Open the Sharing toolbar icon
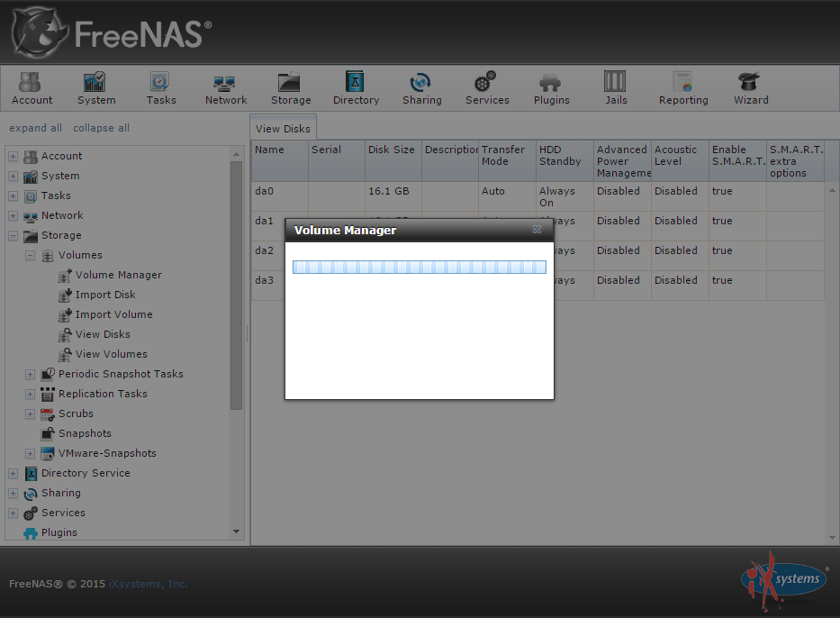Image resolution: width=840 pixels, height=618 pixels. coord(421,88)
